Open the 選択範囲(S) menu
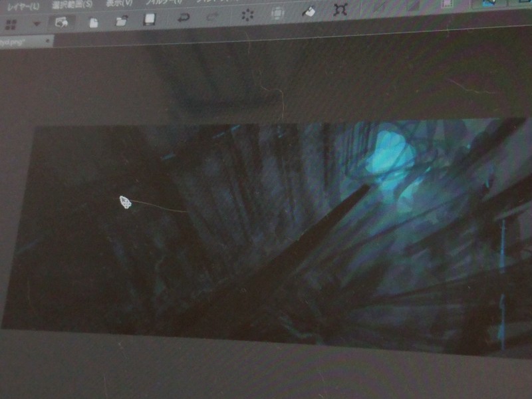This screenshot has height=399, width=532. click(72, 5)
